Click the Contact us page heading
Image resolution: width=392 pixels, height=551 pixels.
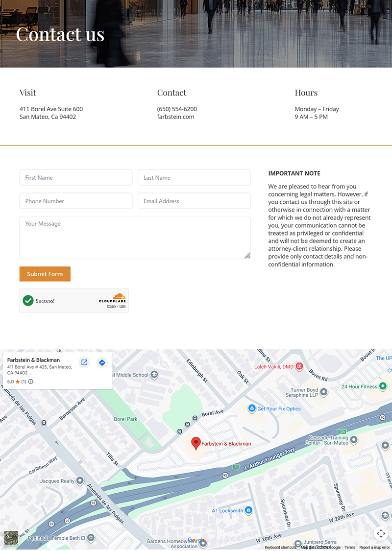60,34
